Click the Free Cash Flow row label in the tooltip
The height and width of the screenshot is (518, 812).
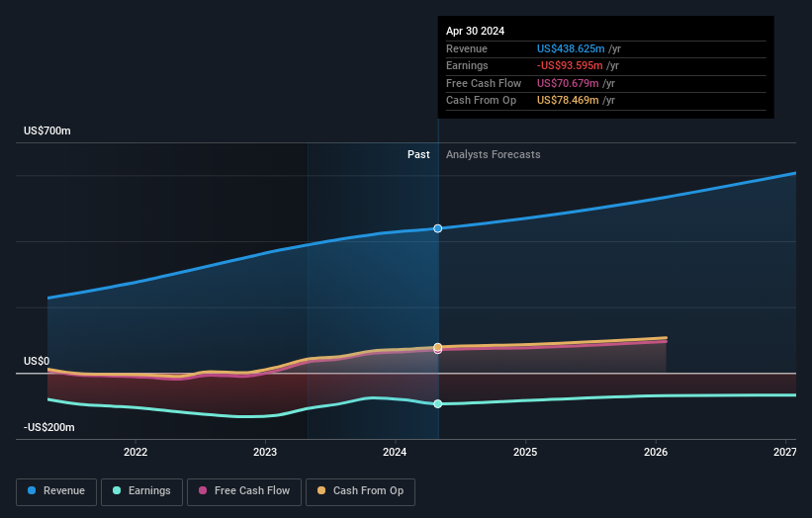tap(484, 83)
